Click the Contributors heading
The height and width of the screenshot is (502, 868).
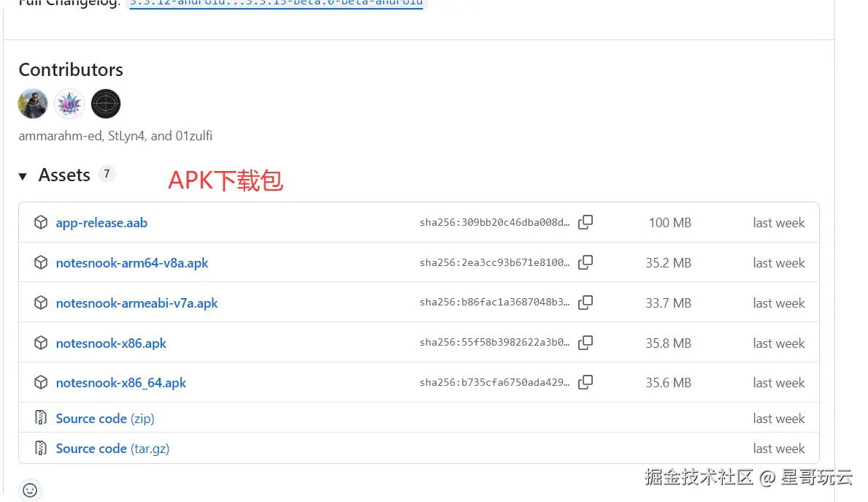tap(71, 70)
